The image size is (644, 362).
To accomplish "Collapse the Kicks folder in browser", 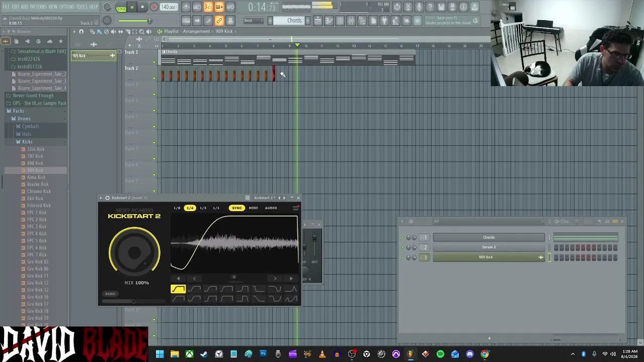I will click(x=27, y=142).
